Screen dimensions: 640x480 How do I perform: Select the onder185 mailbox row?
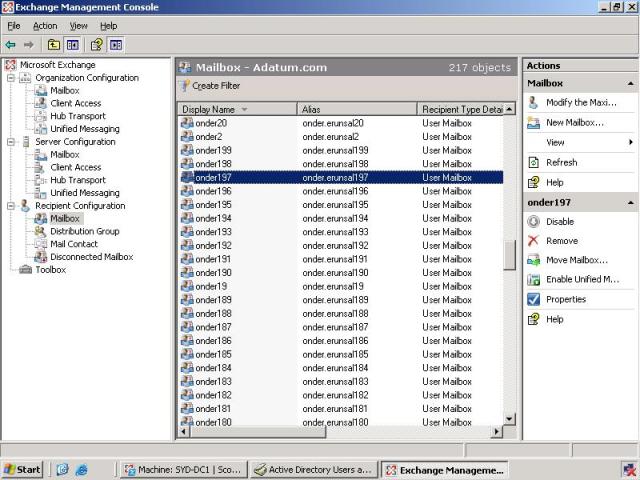[x=341, y=354]
